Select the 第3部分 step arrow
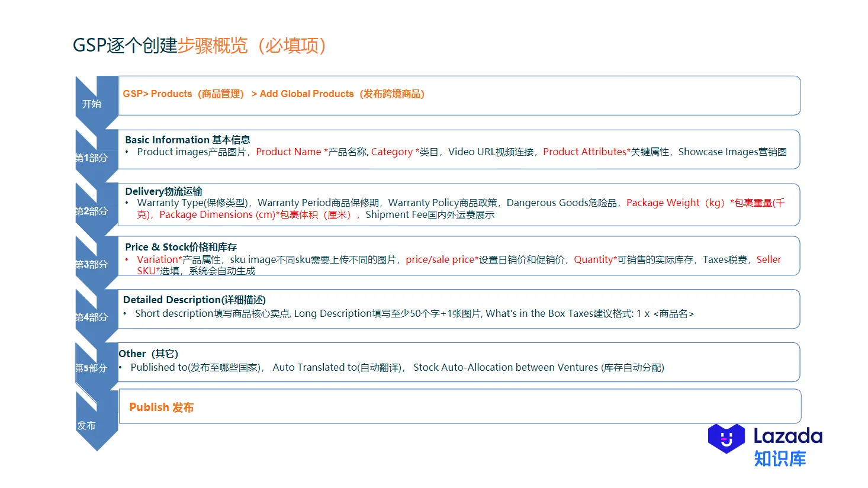The width and height of the screenshot is (868, 488). 89,264
